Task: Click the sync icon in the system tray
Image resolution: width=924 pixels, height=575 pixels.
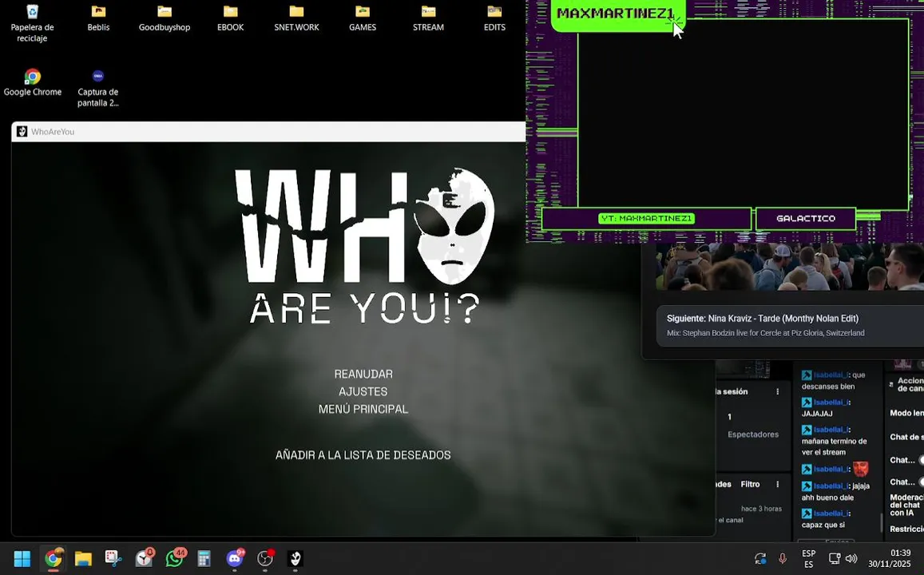Action: point(760,558)
